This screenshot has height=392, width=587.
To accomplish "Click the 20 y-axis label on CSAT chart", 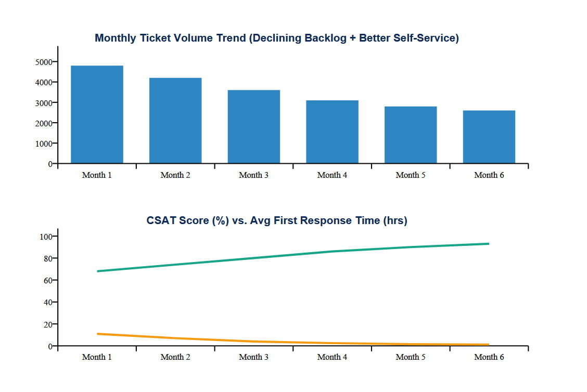I will point(48,324).
